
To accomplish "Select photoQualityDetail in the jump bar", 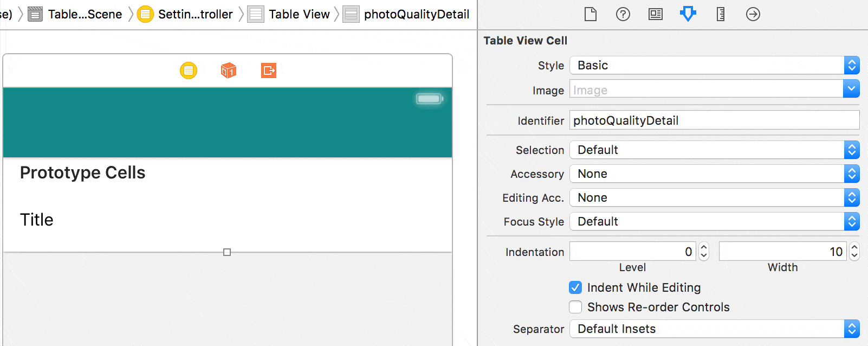I will 416,14.
